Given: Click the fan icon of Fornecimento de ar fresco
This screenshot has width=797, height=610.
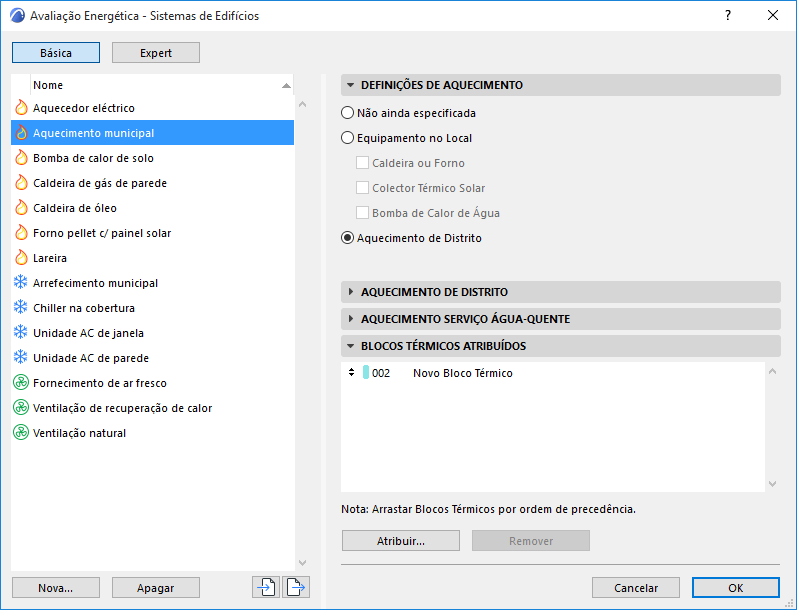Looking at the screenshot, I should click(20, 382).
